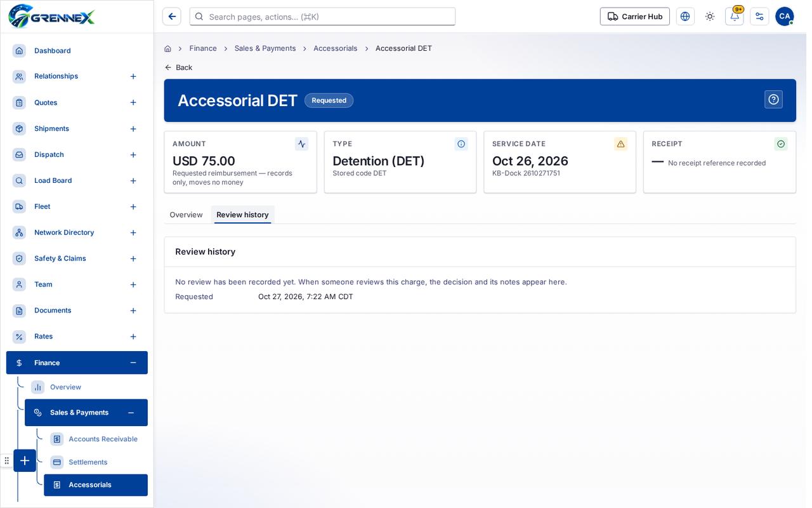Open Dashboard from the sidebar
Screen dimensions: 812x508
coord(77,51)
